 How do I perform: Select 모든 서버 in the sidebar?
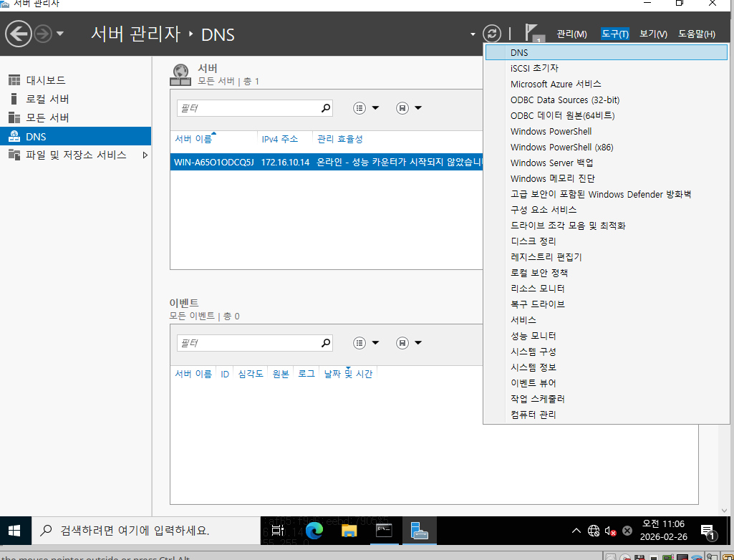pos(75,117)
